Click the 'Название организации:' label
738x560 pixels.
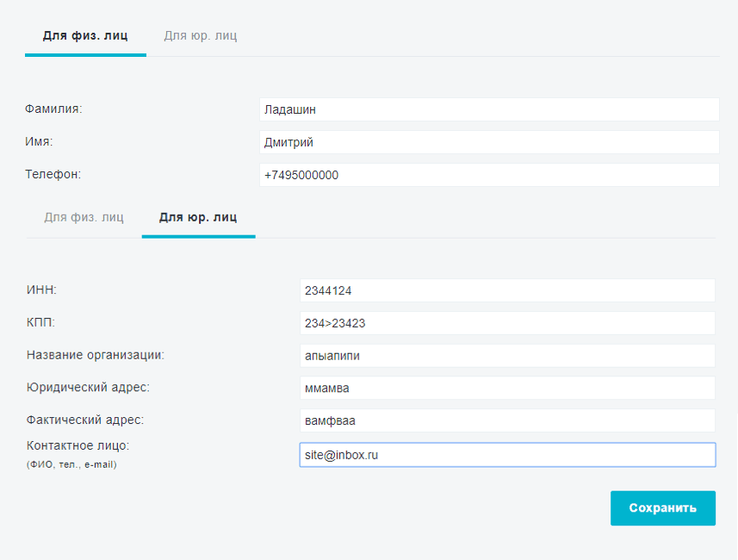pyautogui.click(x=96, y=355)
